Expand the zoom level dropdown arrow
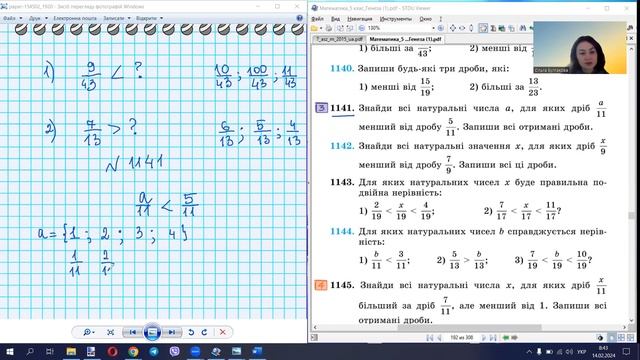 coord(433,28)
